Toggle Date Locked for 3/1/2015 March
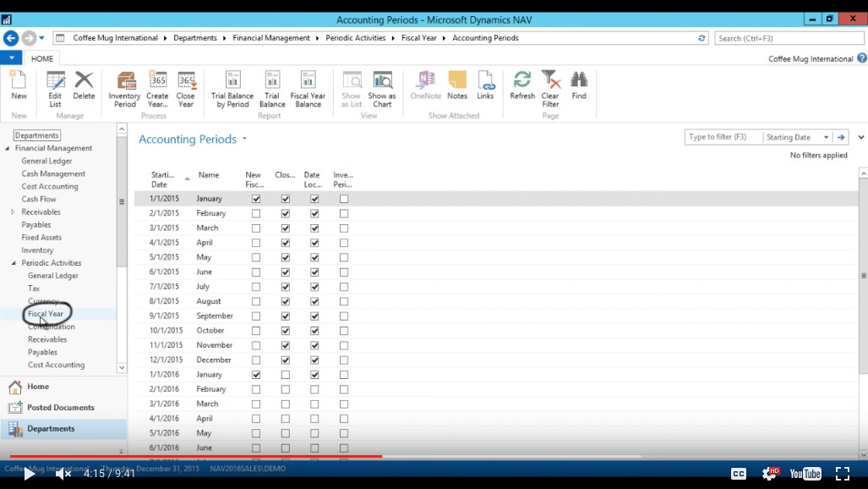The width and height of the screenshot is (868, 489). [314, 228]
